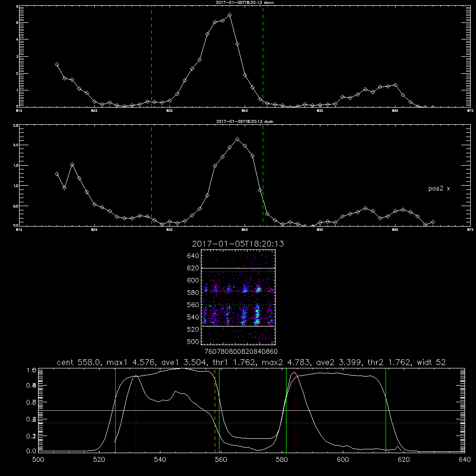Click the 560 tick label on bottom plot x-axis
Screen dimensions: 476x476
click(221, 460)
